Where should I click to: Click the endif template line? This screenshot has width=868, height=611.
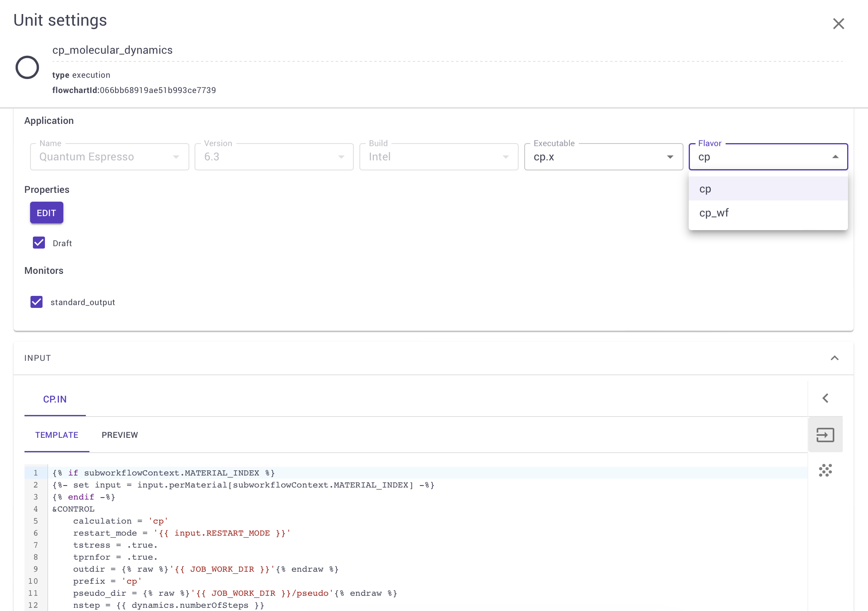[x=84, y=497]
